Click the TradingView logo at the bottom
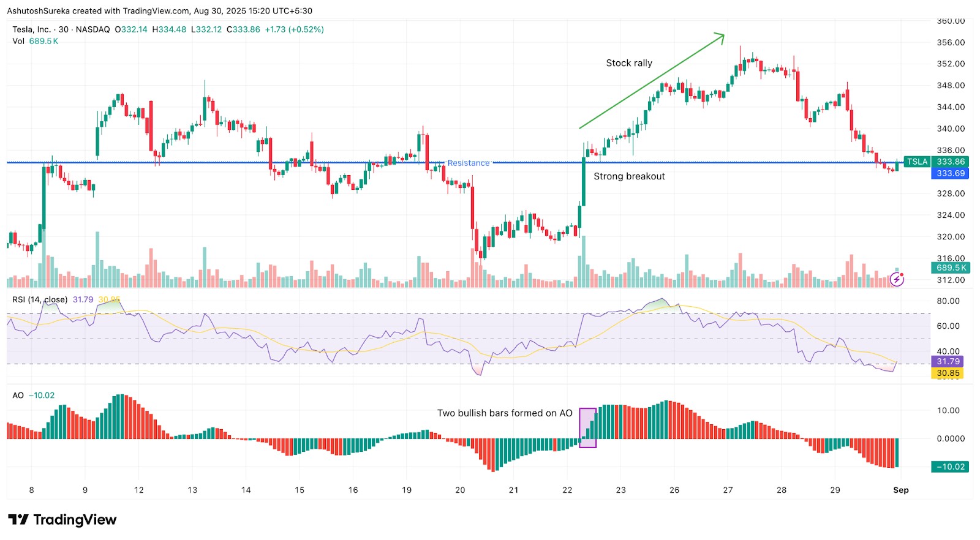 point(62,520)
